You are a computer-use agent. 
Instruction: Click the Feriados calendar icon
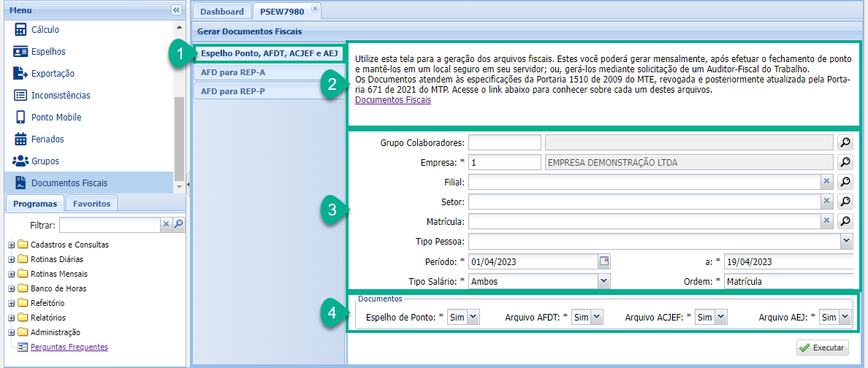tap(20, 139)
